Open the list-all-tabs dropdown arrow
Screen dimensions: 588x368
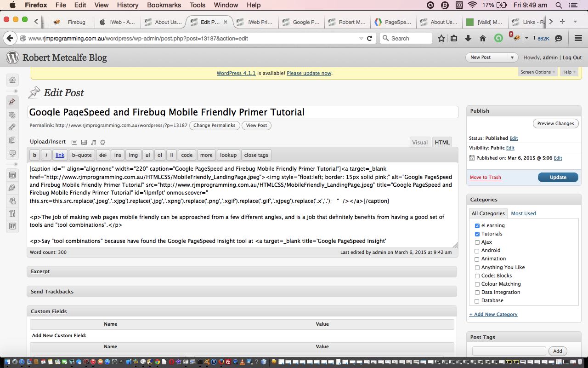[x=575, y=22]
